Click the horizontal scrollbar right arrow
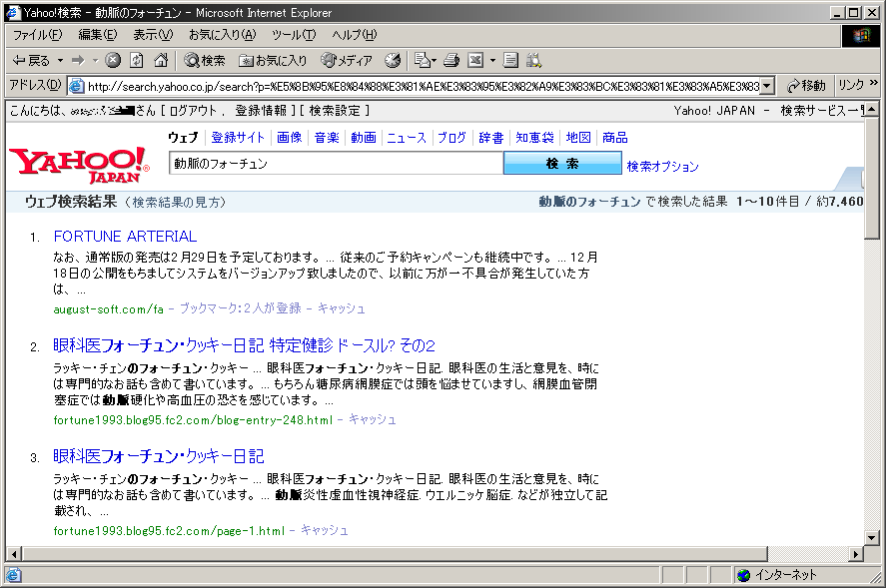The width and height of the screenshot is (886, 588). (x=857, y=554)
